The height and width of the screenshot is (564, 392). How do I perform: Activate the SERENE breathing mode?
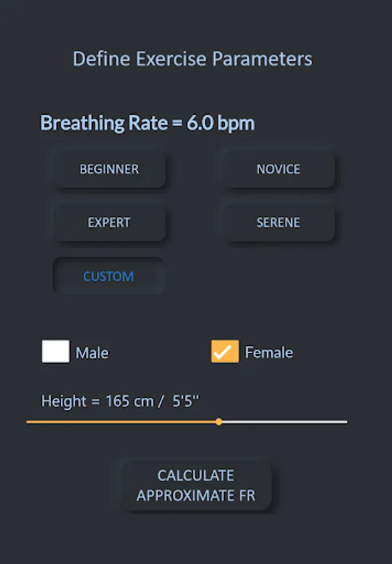(x=277, y=222)
